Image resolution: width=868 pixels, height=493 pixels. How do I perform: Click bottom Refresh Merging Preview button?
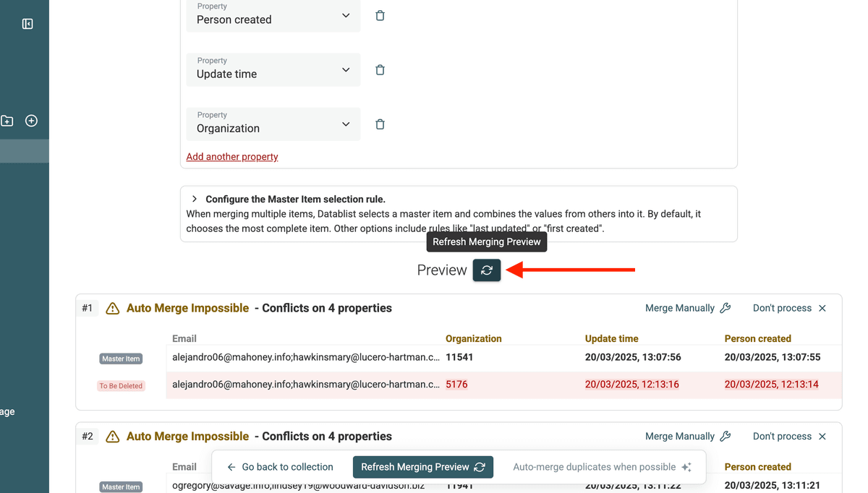tap(423, 467)
